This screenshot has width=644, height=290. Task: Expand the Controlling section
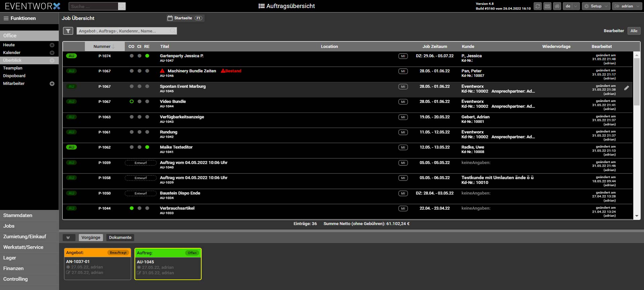(29, 279)
